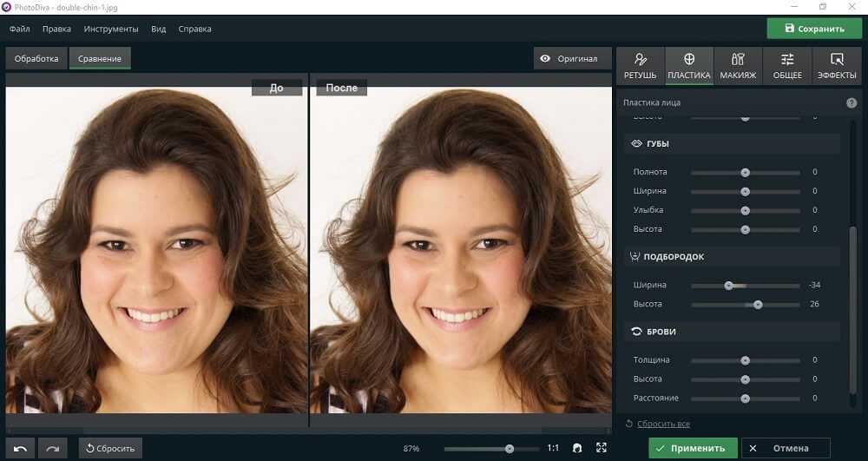Open the Ретушь retouch tool panel

(640, 66)
